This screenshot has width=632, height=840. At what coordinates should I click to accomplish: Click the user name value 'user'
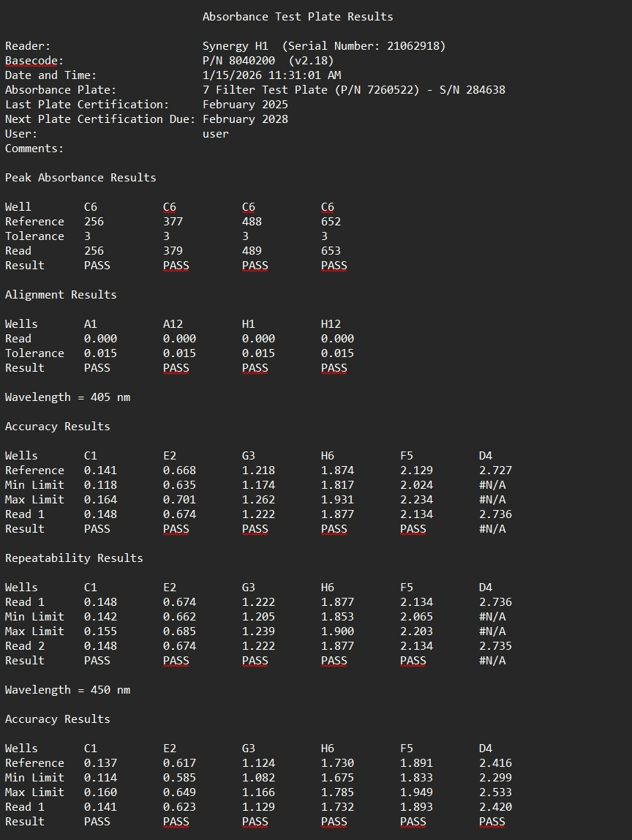point(216,134)
